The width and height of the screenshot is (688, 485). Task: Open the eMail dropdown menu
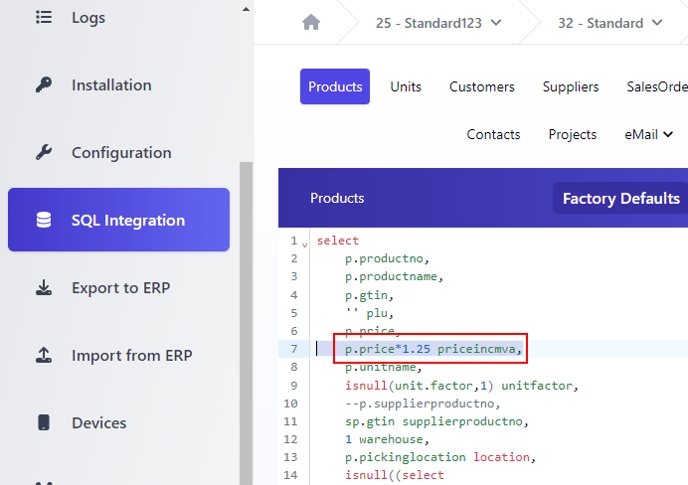(649, 134)
